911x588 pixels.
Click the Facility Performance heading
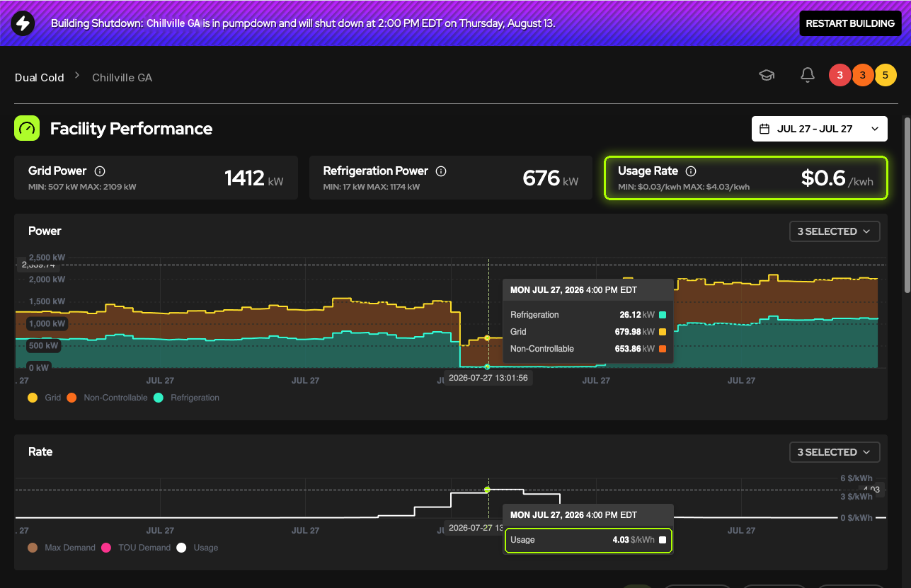point(131,129)
